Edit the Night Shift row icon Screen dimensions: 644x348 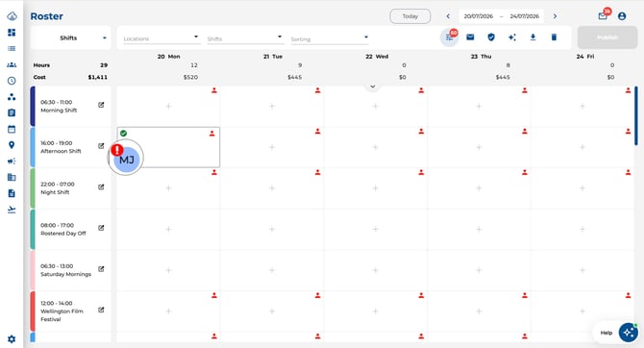point(101,186)
